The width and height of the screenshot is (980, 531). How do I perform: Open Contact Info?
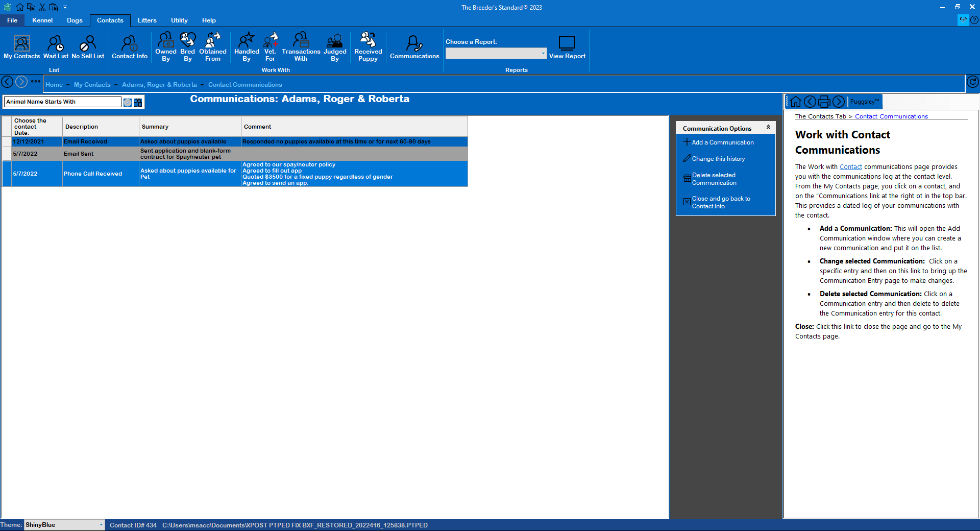129,46
